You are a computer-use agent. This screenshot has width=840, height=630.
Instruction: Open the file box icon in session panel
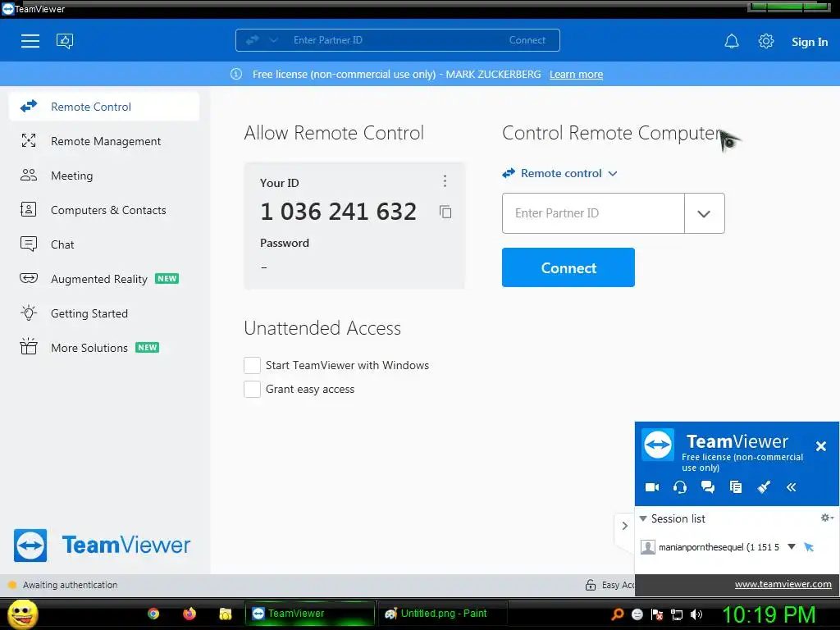pyautogui.click(x=736, y=487)
